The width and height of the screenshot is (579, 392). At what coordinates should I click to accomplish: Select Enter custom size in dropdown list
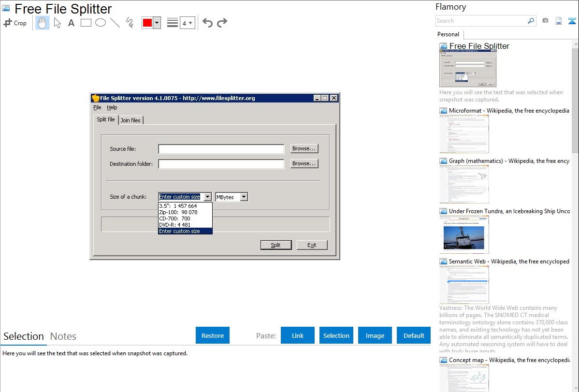[x=185, y=231]
